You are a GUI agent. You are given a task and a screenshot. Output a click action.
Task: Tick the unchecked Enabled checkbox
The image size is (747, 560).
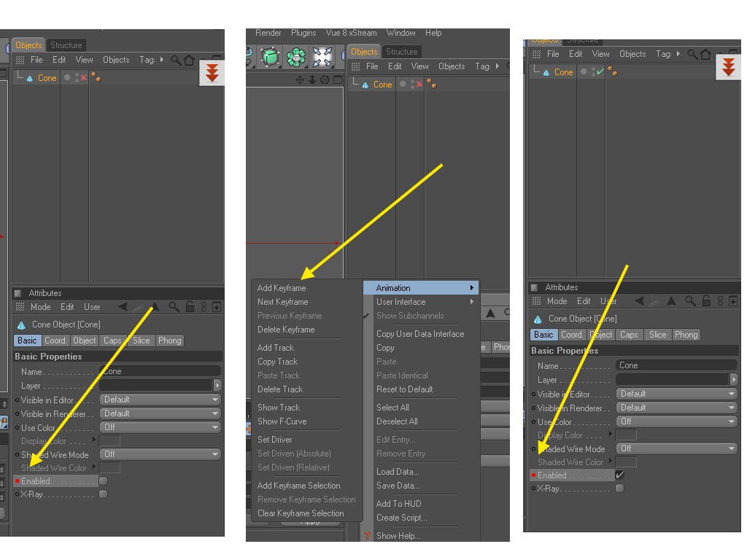pyautogui.click(x=103, y=481)
